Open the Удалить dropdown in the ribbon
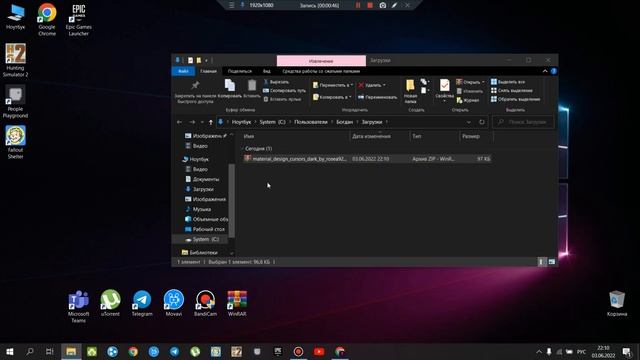This screenshot has width=640, height=360. pyautogui.click(x=371, y=85)
